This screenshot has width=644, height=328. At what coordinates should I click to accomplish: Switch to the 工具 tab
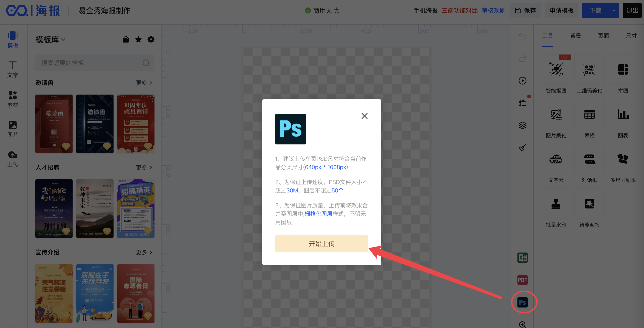click(x=547, y=36)
